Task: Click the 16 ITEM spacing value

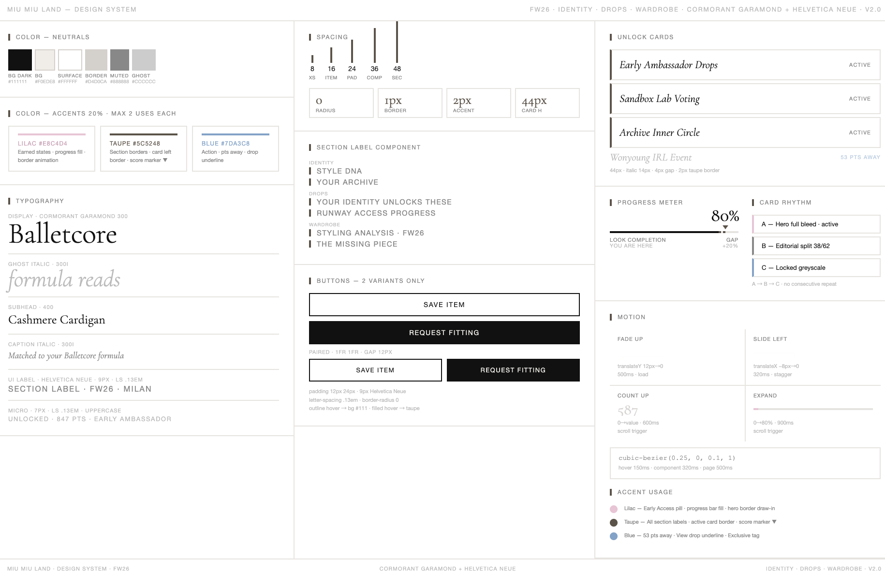Action: (331, 69)
